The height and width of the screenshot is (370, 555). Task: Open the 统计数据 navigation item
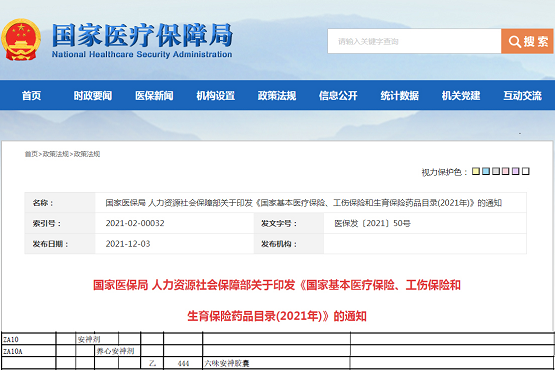tap(400, 96)
